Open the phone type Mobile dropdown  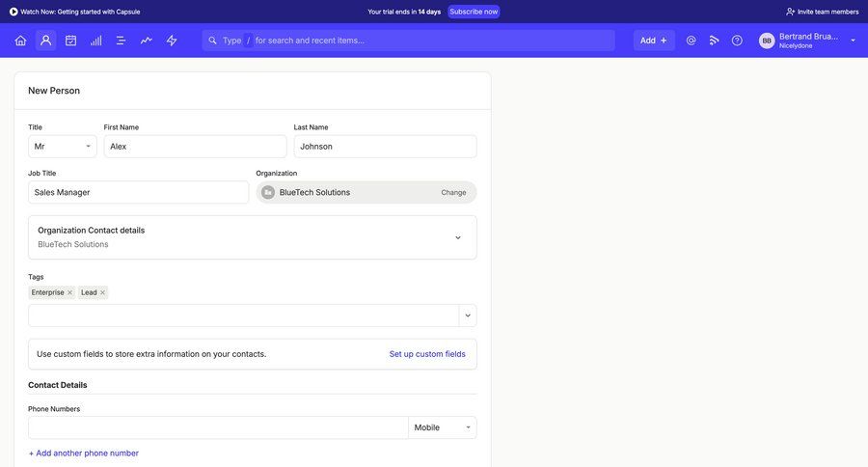(x=442, y=427)
